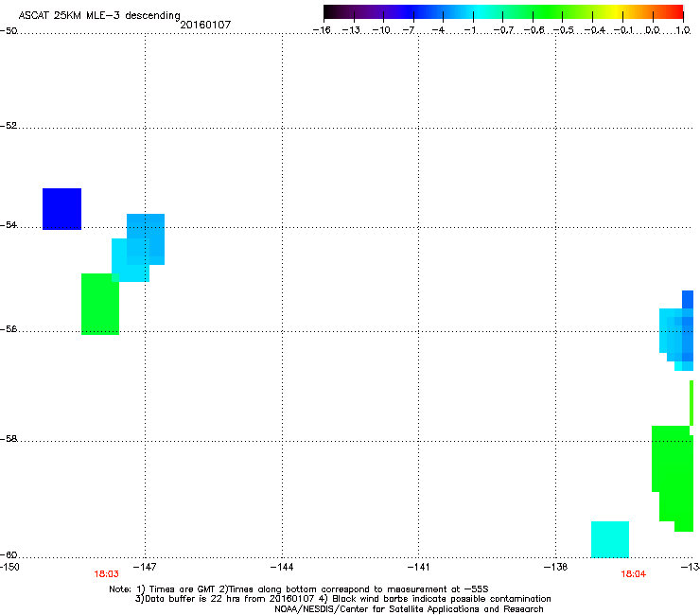Click the longitude label -150
Image resolution: width=700 pixels, height=615 pixels.
pyautogui.click(x=9, y=567)
